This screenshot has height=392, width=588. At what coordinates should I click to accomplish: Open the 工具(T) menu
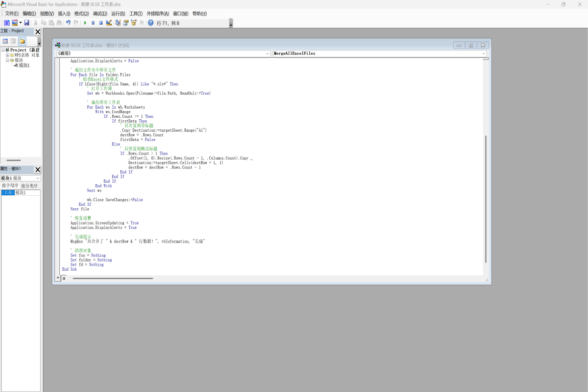click(136, 14)
